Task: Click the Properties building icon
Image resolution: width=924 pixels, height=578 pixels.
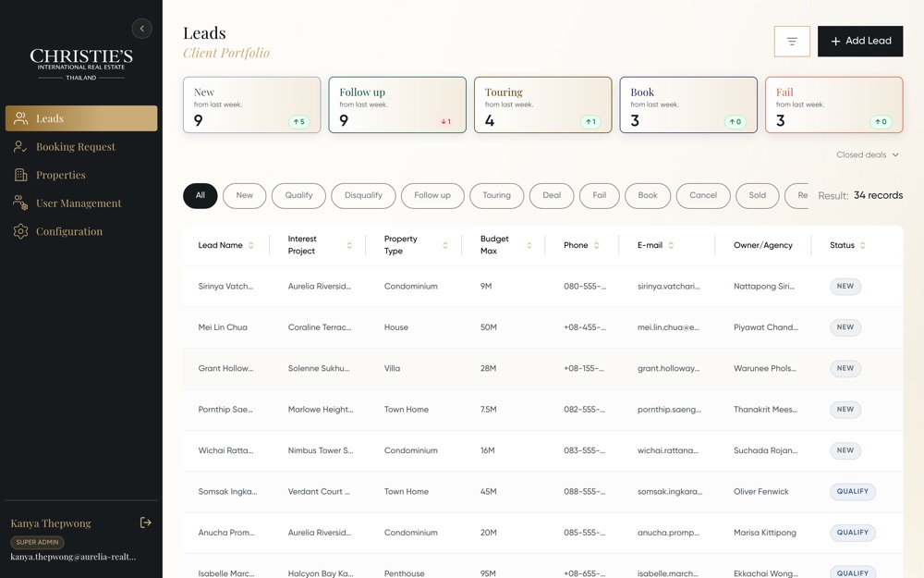Action: 20,175
